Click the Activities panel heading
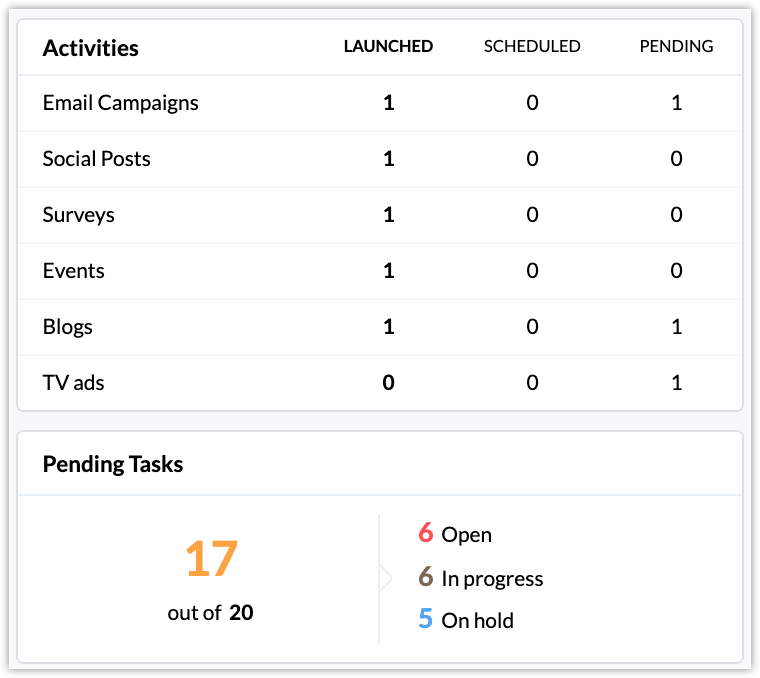 coord(90,48)
